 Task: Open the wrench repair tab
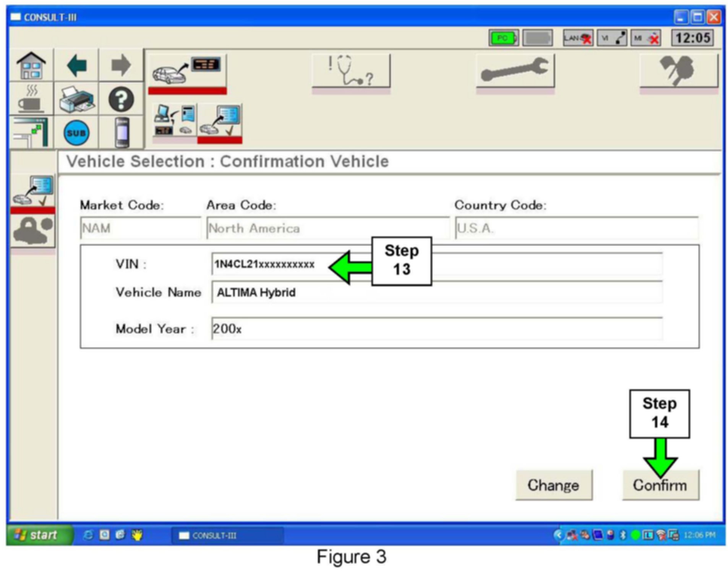(x=515, y=71)
